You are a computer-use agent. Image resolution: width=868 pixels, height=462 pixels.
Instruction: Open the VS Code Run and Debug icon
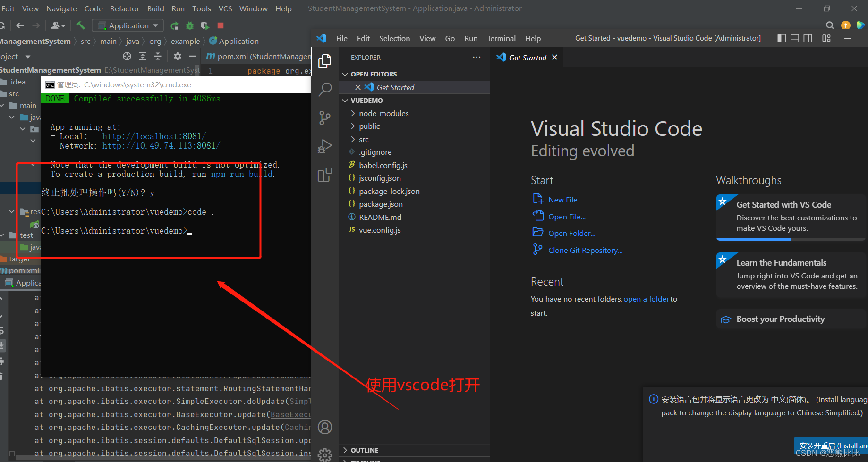coord(325,146)
